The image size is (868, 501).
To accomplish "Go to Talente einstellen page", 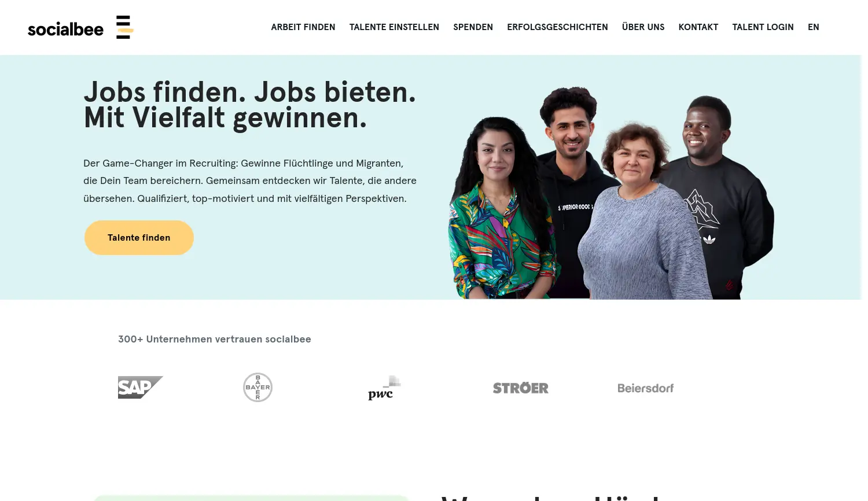I will click(394, 27).
